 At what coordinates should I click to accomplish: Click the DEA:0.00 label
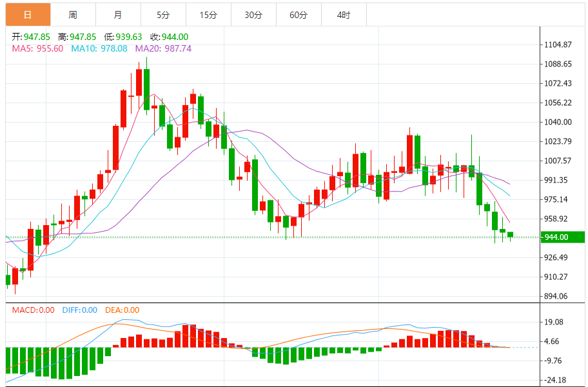(122, 310)
